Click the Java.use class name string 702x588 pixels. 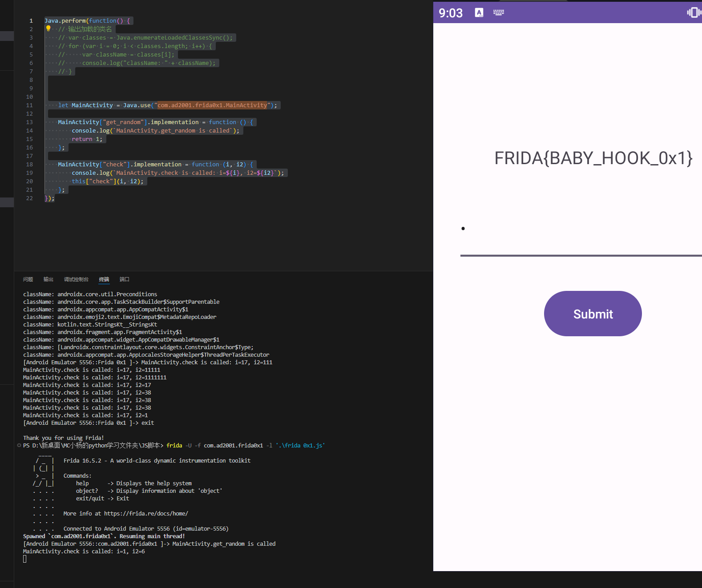(212, 105)
